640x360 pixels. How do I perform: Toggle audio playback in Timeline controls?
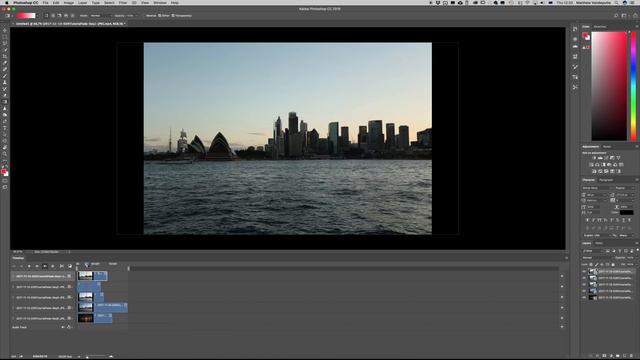[x=45, y=266]
